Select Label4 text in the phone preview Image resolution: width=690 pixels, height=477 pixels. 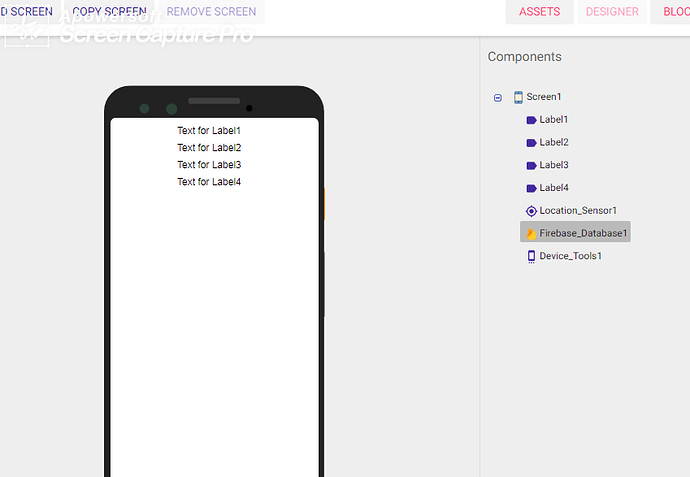[209, 182]
